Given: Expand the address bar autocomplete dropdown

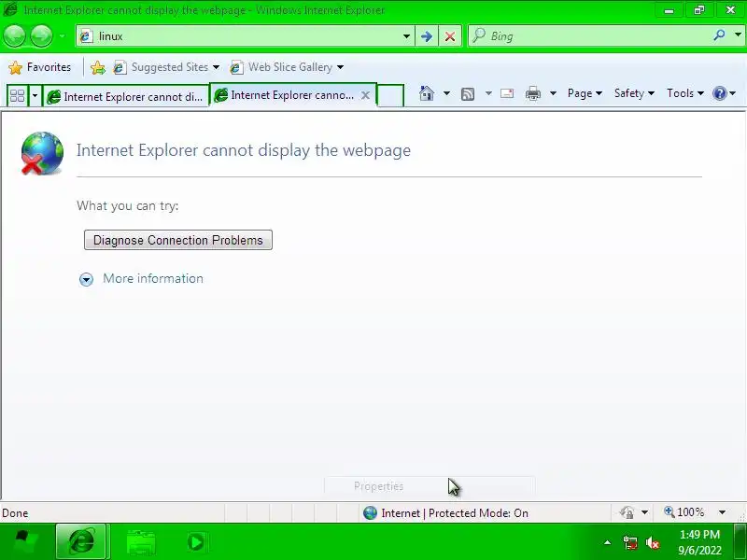Looking at the screenshot, I should point(406,36).
